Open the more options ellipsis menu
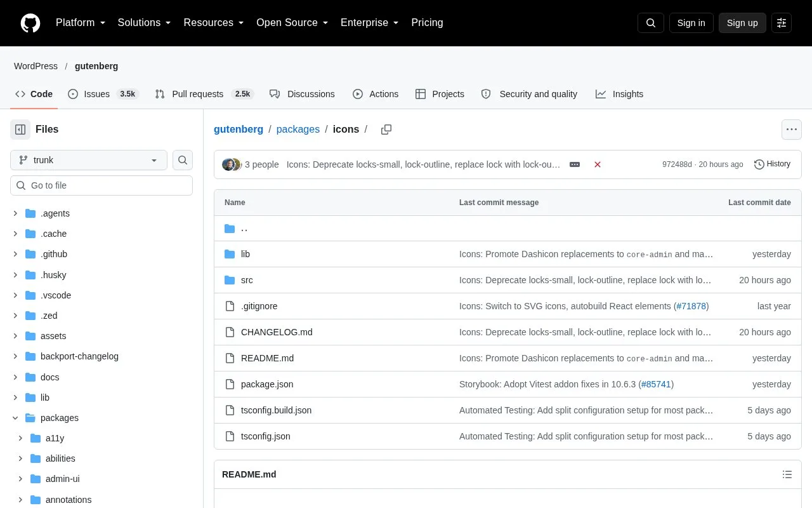 [792, 130]
